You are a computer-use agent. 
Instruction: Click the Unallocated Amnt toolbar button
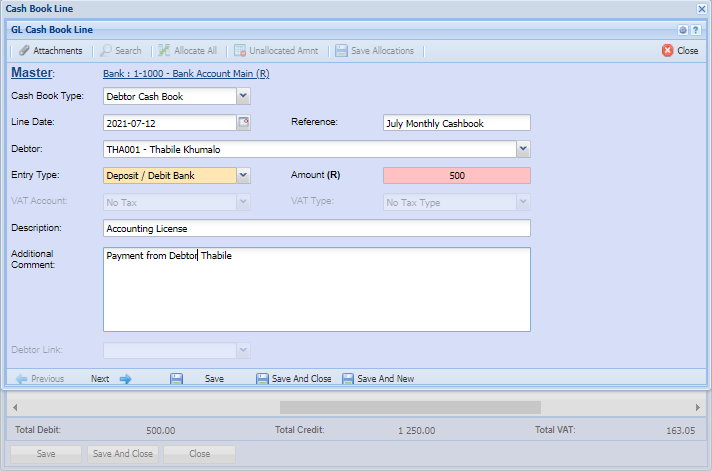tap(276, 50)
